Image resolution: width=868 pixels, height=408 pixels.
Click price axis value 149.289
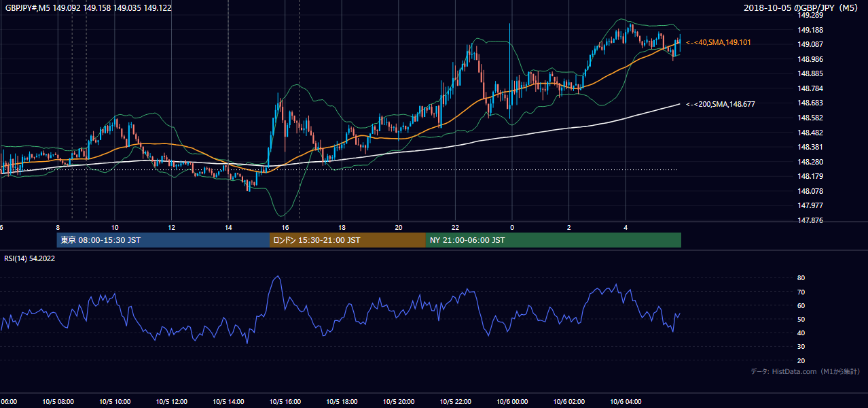pyautogui.click(x=809, y=15)
